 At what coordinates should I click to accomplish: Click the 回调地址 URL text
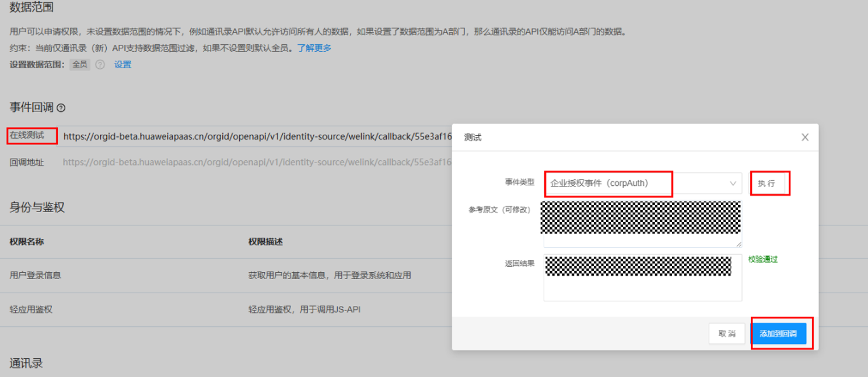click(257, 163)
